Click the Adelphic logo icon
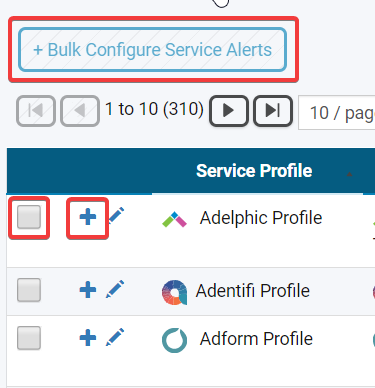375x388 pixels. tap(174, 219)
